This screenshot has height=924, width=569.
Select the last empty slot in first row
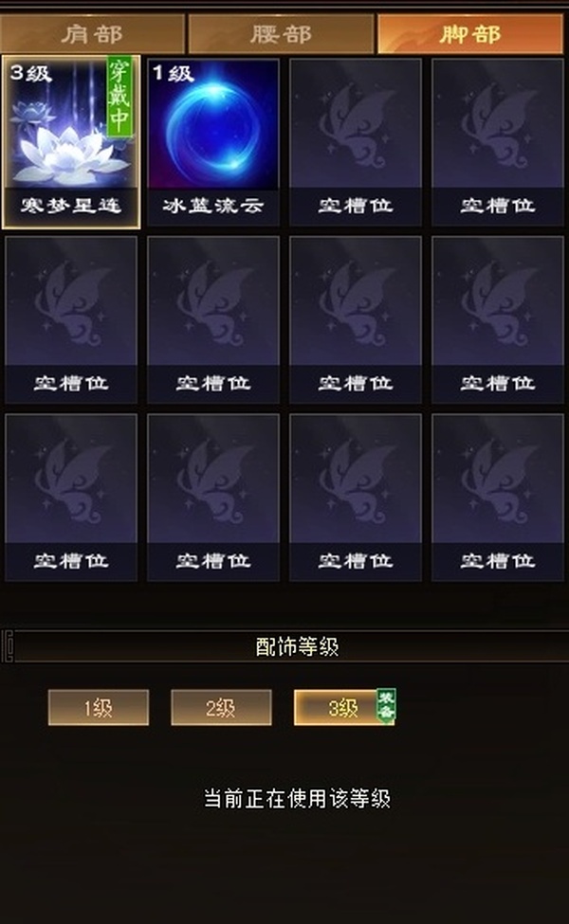coord(498,142)
